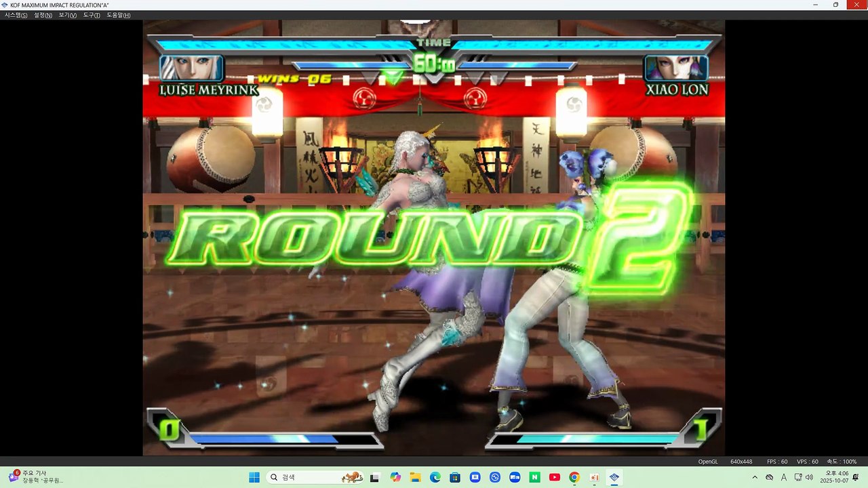Open the orange-dot app beside Chrome
This screenshot has height=488, width=868.
595,477
